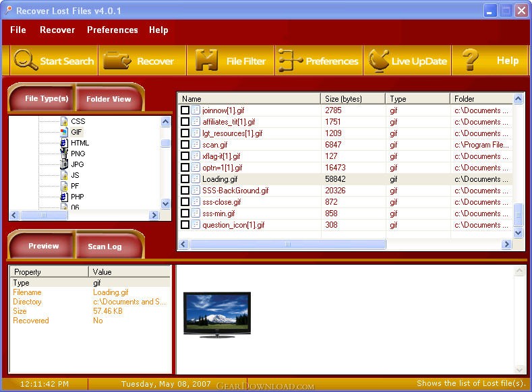Tick the xflag-it[1].gif checkbox
This screenshot has width=532, height=392.
[x=185, y=156]
